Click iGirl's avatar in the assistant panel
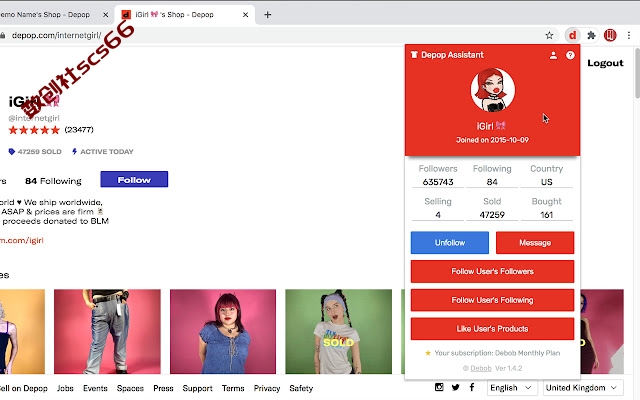 (x=493, y=90)
